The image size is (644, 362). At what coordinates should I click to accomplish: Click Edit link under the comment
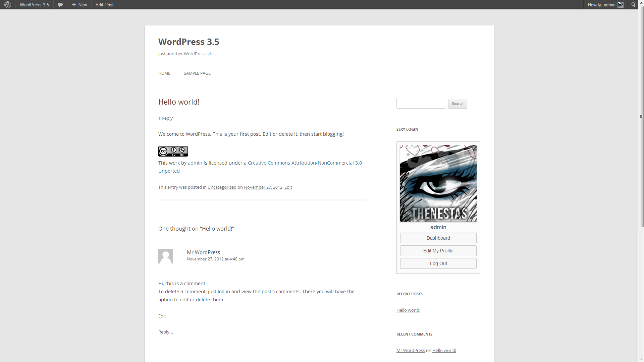(x=162, y=316)
